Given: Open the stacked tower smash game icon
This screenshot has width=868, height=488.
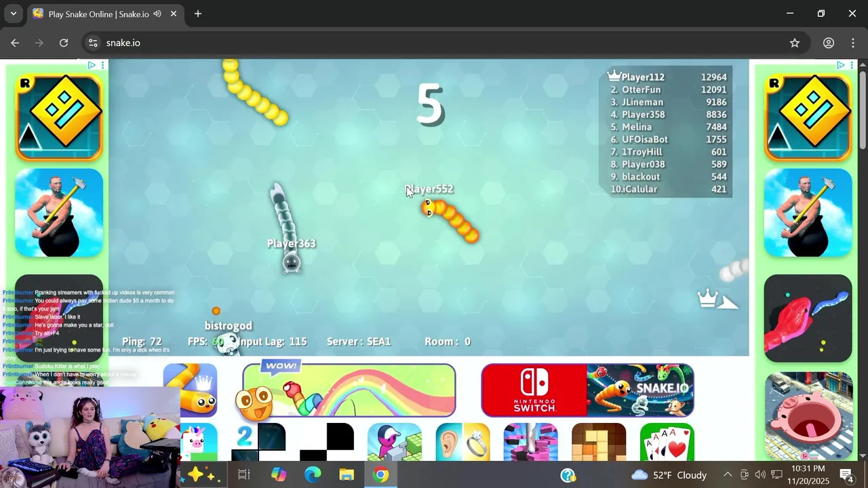Looking at the screenshot, I should 530,442.
